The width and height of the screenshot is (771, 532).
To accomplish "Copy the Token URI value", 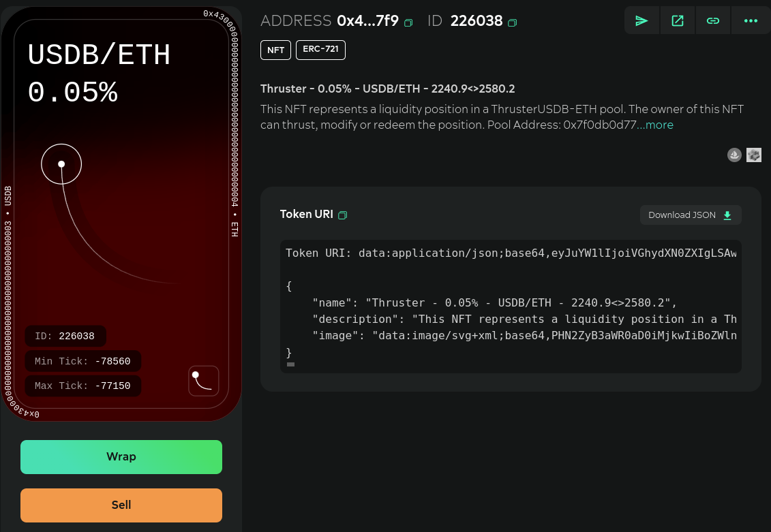I will [343, 215].
